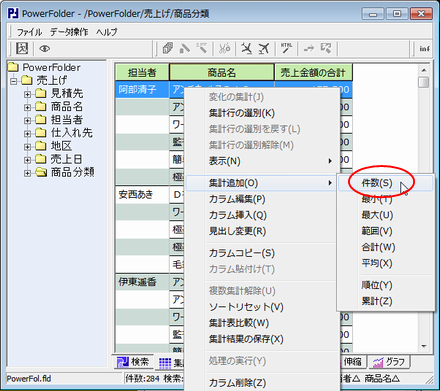Click the table scrollbar up arrow
440x391 pixels.
pyautogui.click(x=424, y=70)
